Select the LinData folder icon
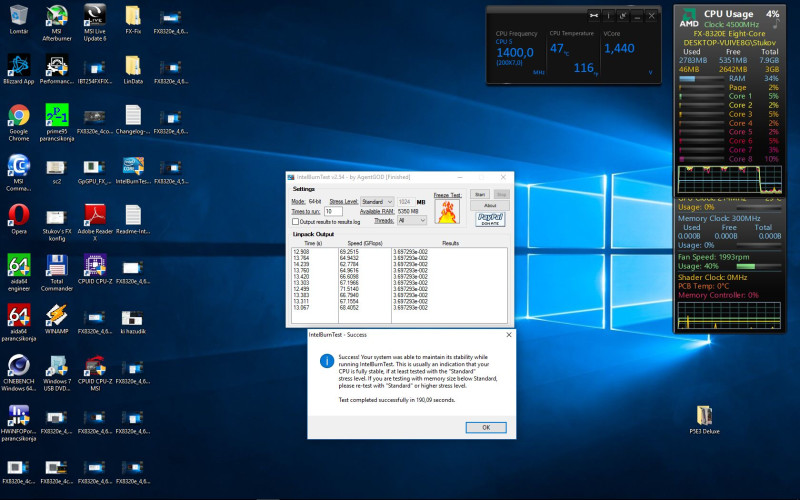 tap(133, 65)
